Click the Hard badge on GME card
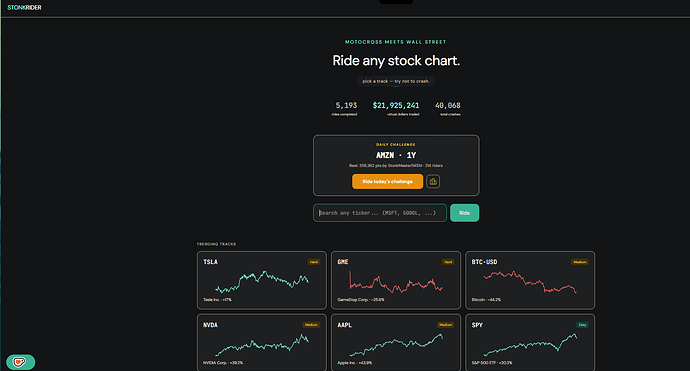Screen dimensions: 690x371 (x=448, y=262)
